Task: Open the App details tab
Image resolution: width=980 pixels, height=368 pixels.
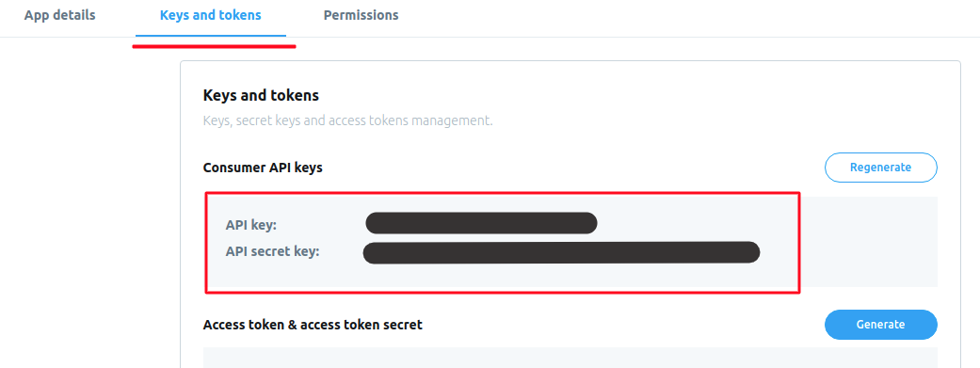Action: (60, 15)
